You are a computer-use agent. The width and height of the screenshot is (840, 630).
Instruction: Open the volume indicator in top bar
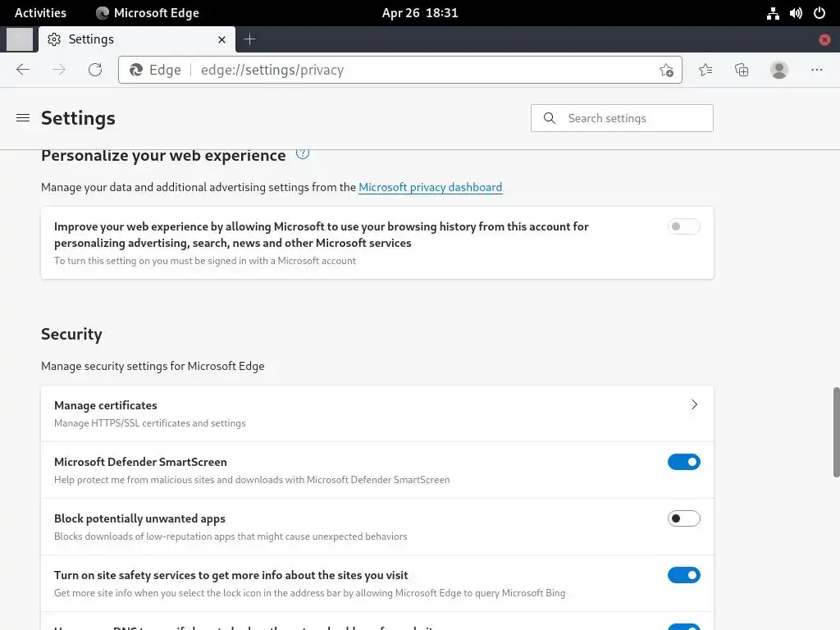796,13
